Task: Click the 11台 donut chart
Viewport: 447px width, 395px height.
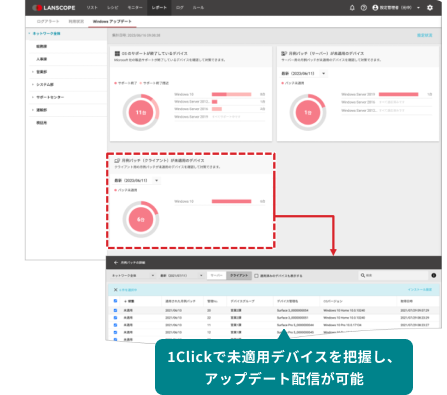Action: click(x=141, y=112)
